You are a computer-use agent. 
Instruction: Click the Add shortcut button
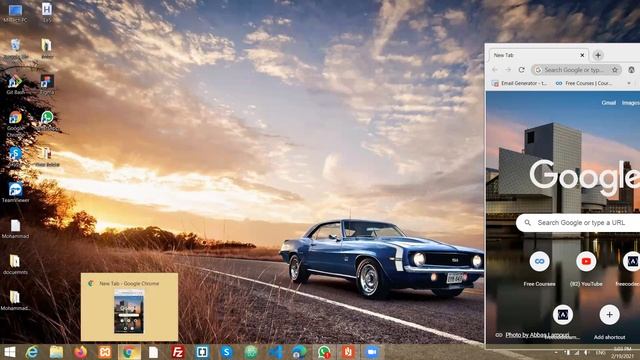point(609,322)
